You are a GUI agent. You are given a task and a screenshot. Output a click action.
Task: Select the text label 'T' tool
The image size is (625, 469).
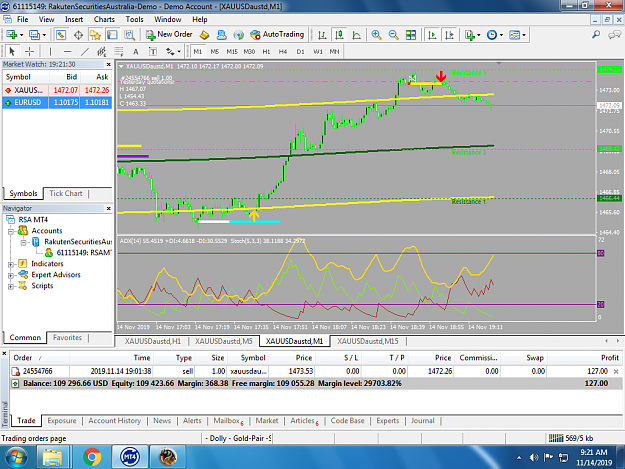pos(153,51)
